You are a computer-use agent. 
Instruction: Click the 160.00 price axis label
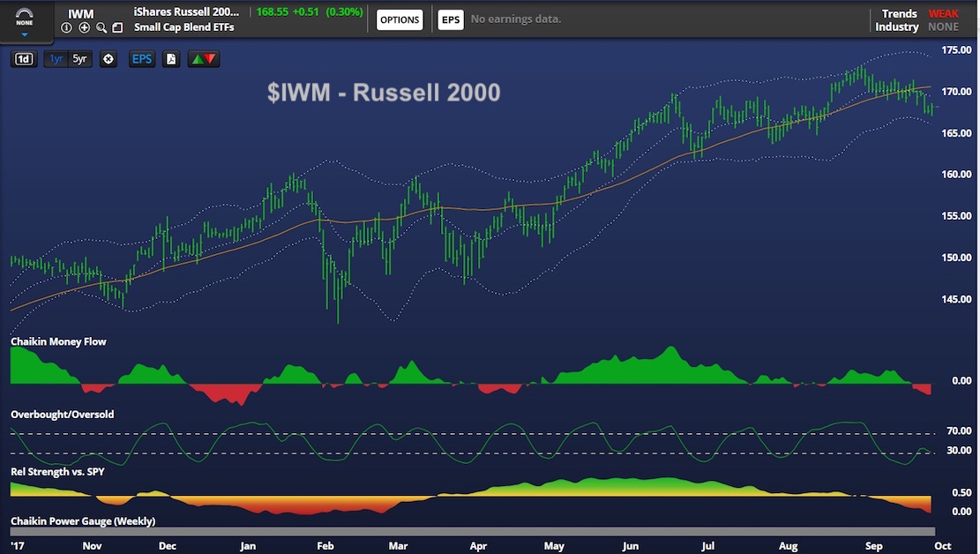click(x=956, y=175)
